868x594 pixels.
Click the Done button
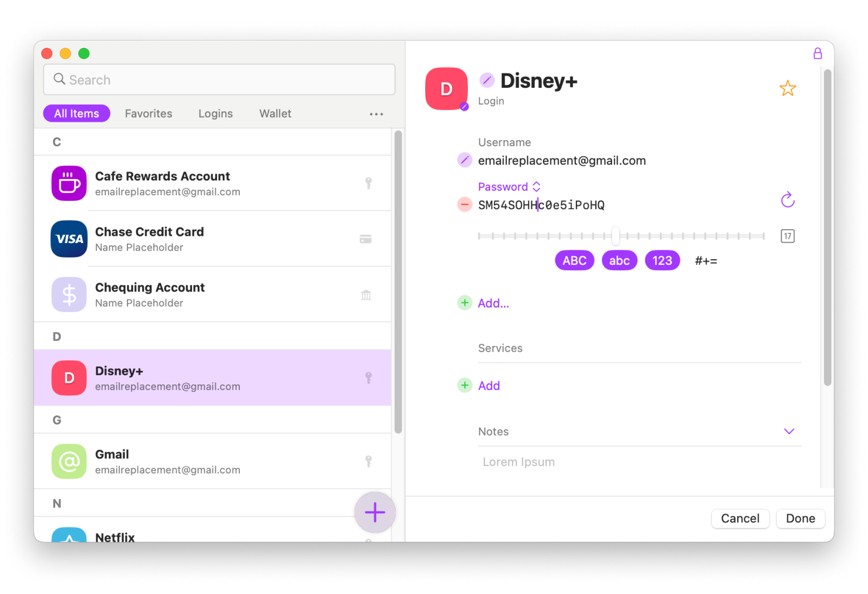click(x=800, y=518)
